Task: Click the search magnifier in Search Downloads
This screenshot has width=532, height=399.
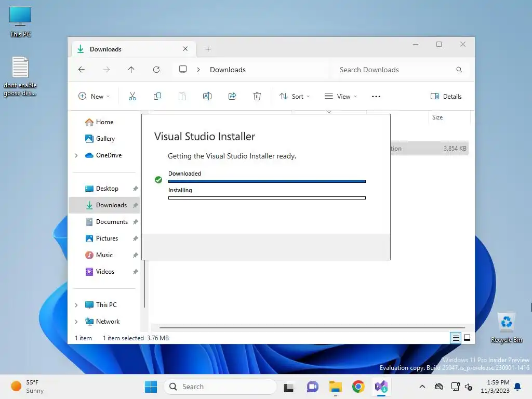Action: click(459, 70)
